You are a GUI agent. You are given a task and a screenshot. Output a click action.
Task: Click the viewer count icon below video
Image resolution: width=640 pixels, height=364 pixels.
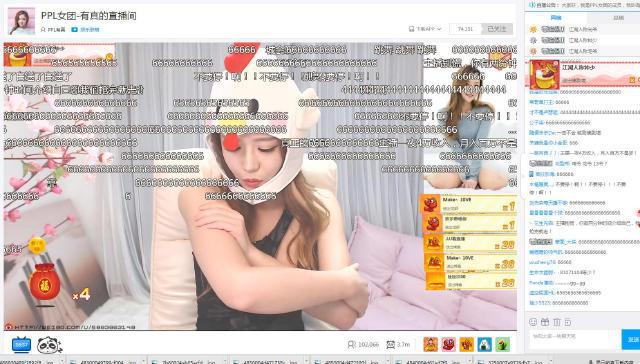(351, 345)
